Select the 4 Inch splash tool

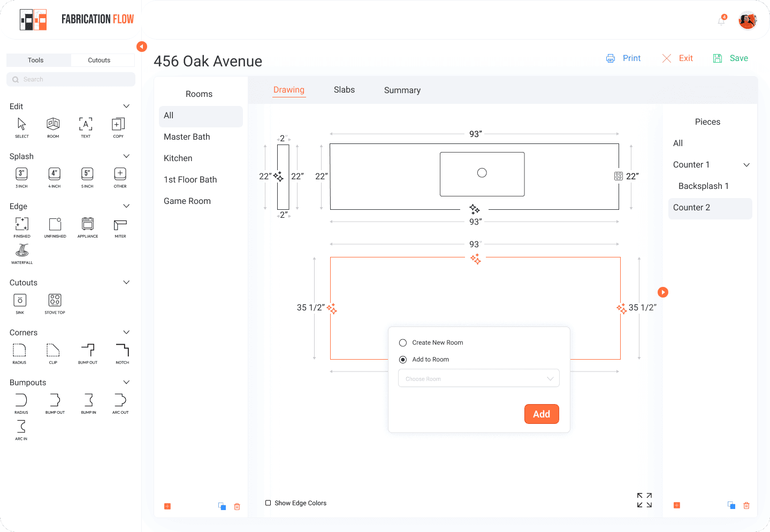[55, 177]
